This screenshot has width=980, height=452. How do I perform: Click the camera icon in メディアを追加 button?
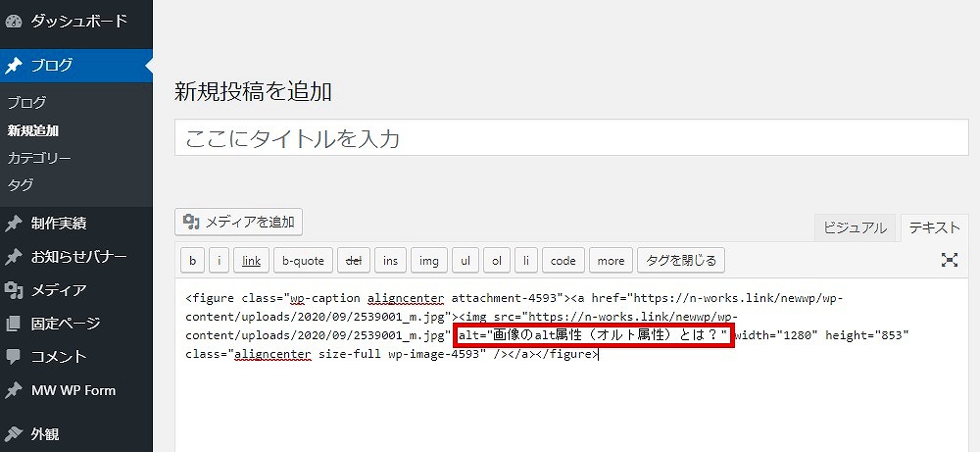191,222
